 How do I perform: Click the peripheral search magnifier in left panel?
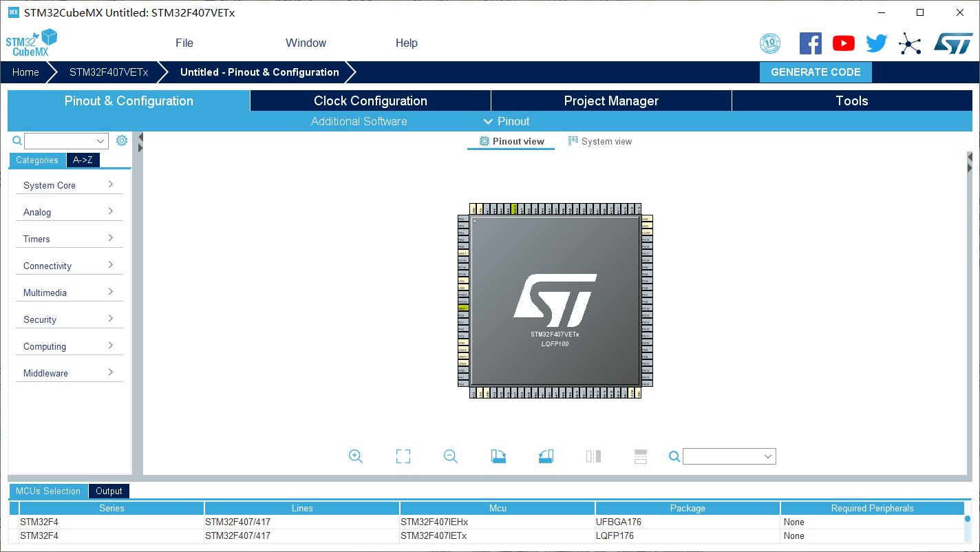click(17, 141)
